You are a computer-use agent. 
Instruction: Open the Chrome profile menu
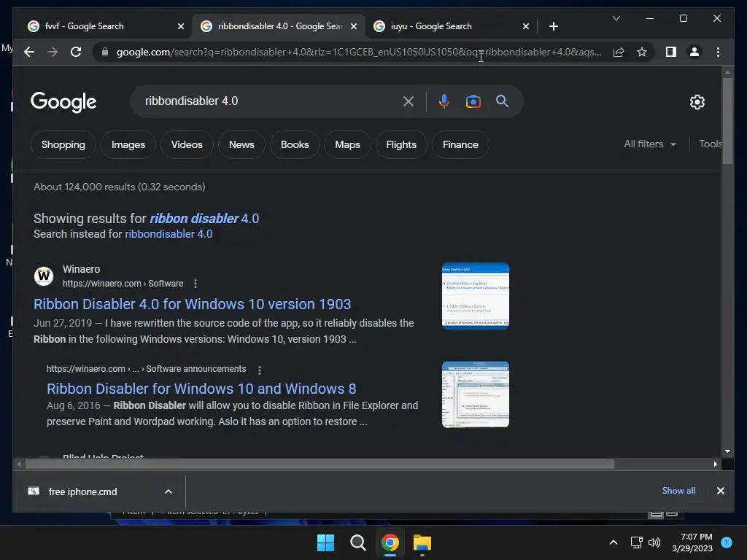coord(694,52)
